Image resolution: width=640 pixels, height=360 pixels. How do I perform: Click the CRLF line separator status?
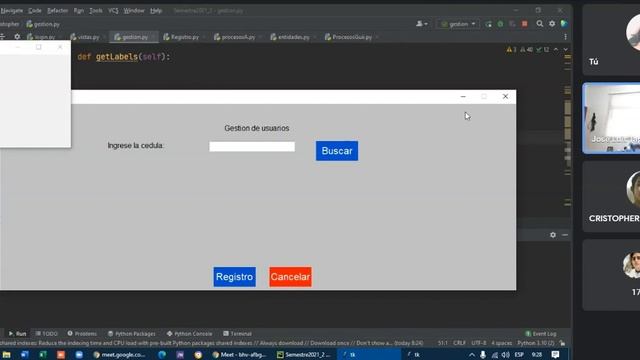(460, 343)
